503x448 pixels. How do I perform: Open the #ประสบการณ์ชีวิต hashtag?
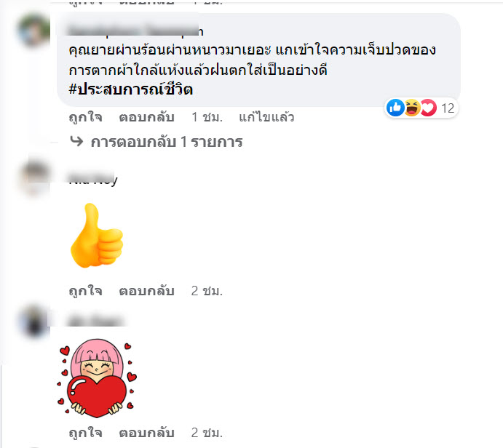point(130,89)
